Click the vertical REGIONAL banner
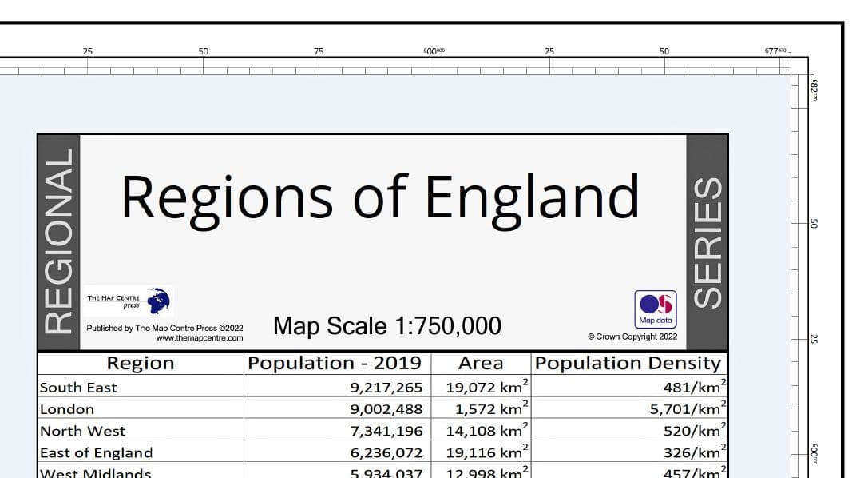The height and width of the screenshot is (478, 868). click(x=60, y=242)
